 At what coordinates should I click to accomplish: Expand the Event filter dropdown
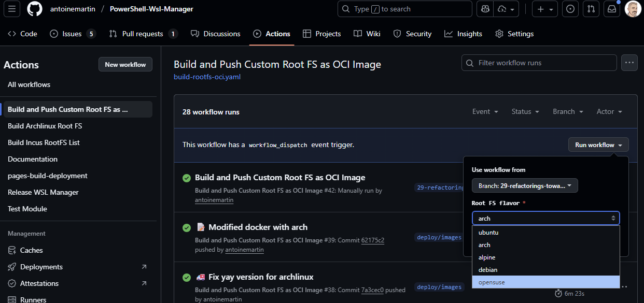click(x=485, y=111)
